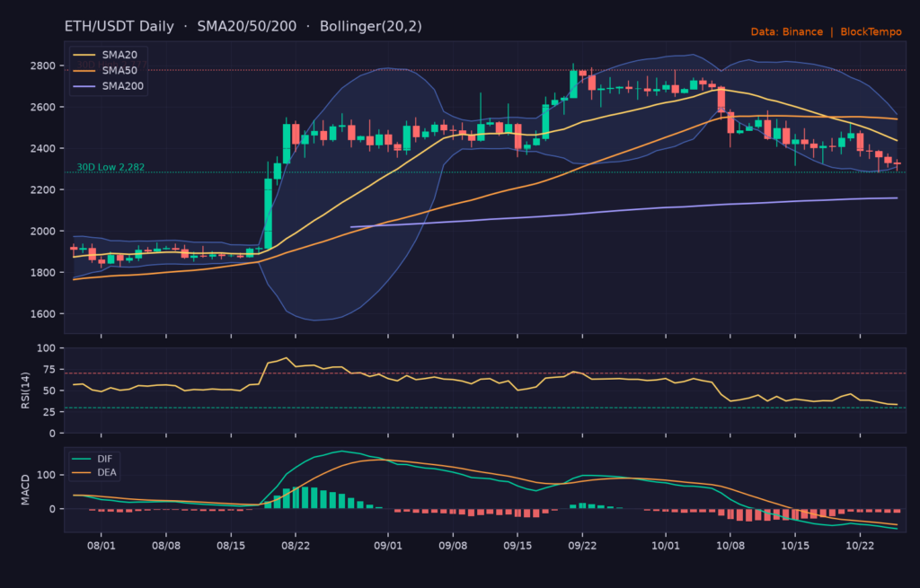This screenshot has height=588, width=920.
Task: Click the 10/08 date label
Action: point(730,546)
